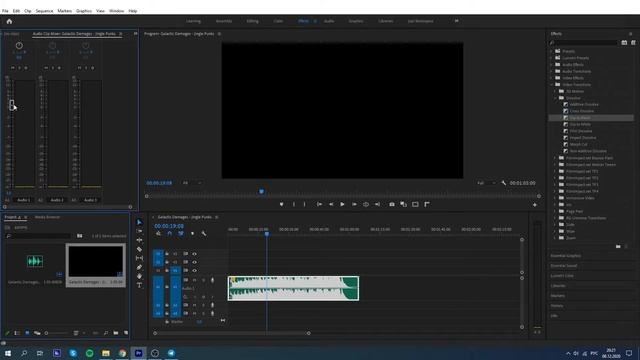Open the Essential Graphics panel
This screenshot has width=640, height=360.
pos(566,256)
